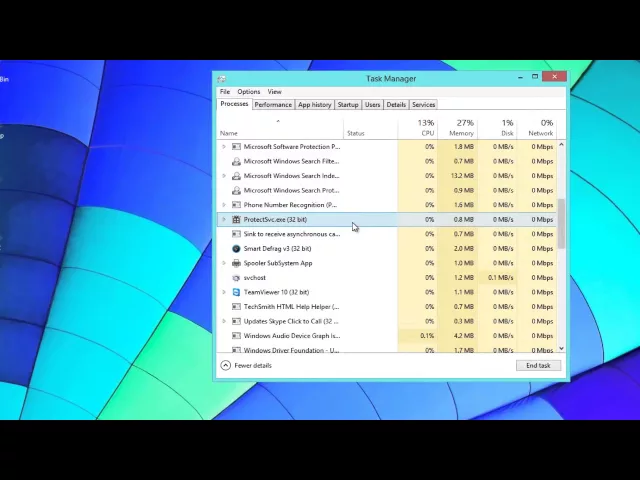
Task: Select the Windows Driver Foundation row
Action: (x=387, y=350)
